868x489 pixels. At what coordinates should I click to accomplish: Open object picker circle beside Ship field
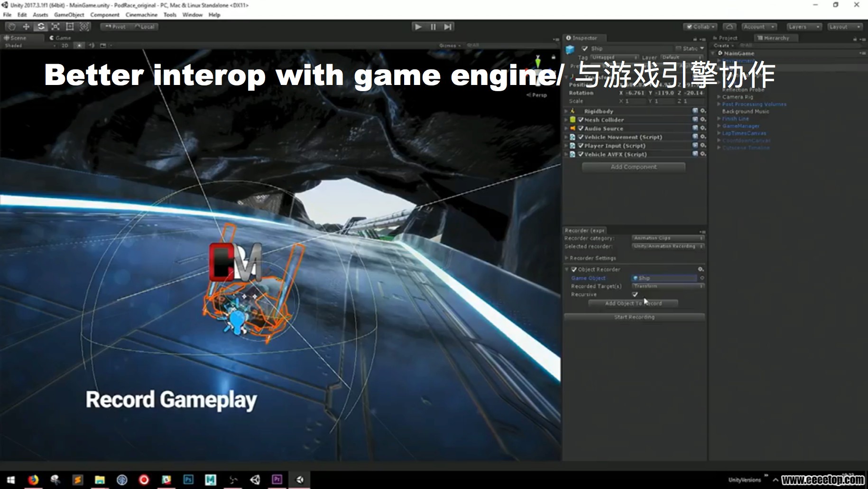[x=702, y=278]
